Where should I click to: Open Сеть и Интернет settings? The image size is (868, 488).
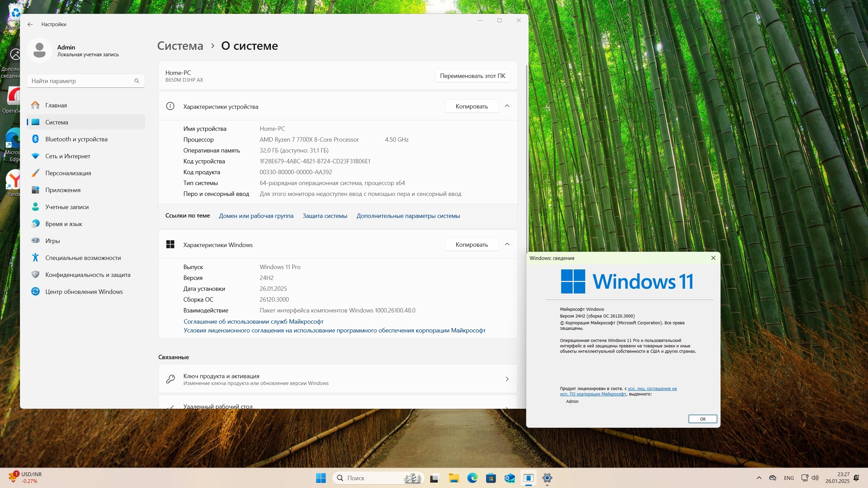(x=68, y=156)
